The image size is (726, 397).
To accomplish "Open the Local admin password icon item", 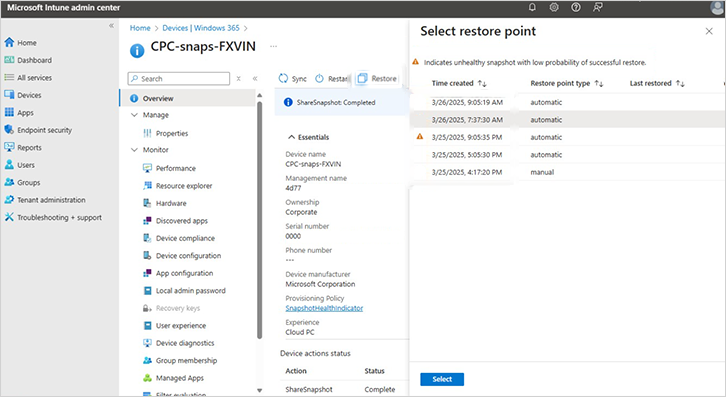I will (147, 290).
